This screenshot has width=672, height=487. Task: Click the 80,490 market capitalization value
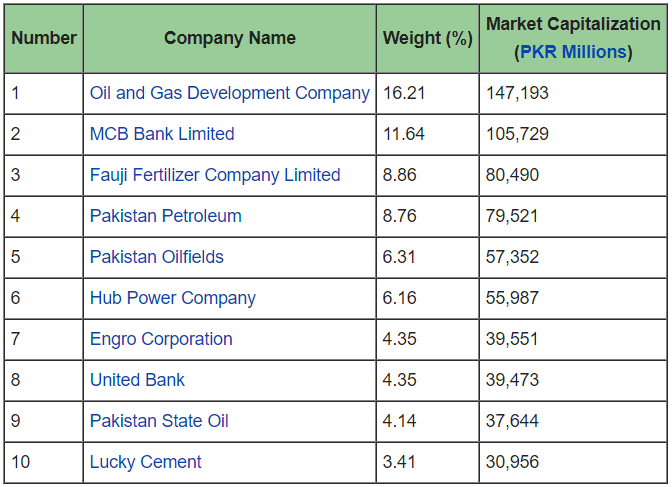(x=513, y=175)
